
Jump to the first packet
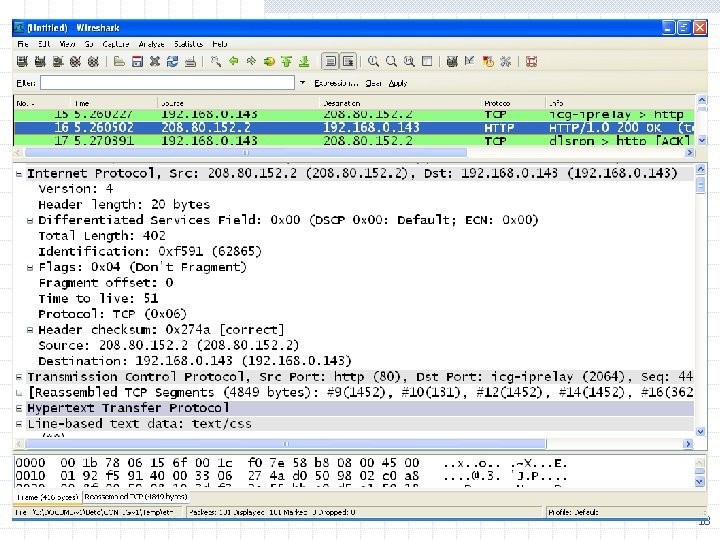pyautogui.click(x=287, y=61)
